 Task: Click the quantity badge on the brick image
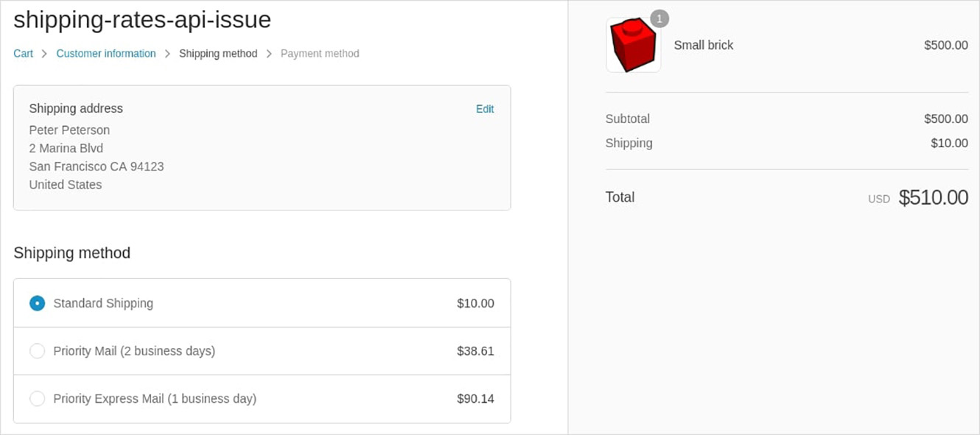[x=659, y=18]
